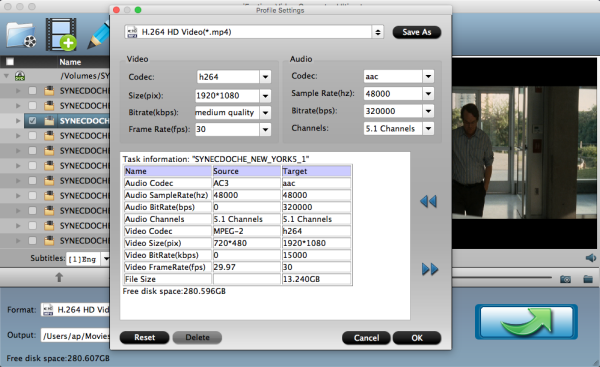
Task: Open the video Bitrate medium quality dropdown
Action: pos(265,113)
